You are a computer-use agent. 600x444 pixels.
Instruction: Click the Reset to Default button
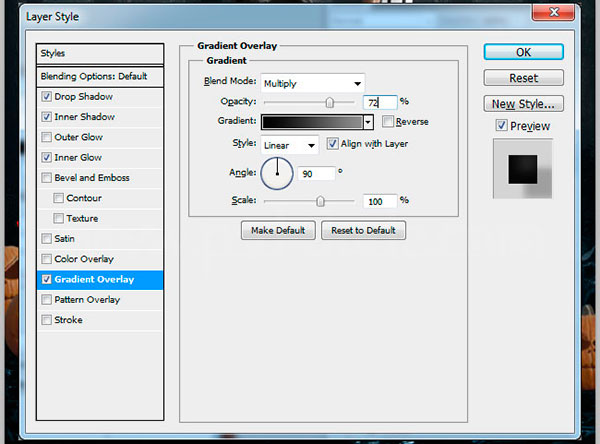point(364,230)
